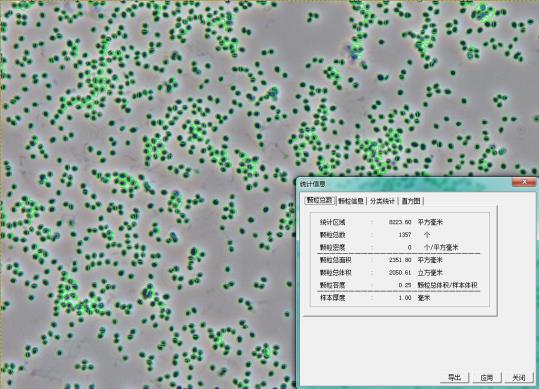Select the 统计区域 value 8223.60
539x389 pixels.
(400, 222)
